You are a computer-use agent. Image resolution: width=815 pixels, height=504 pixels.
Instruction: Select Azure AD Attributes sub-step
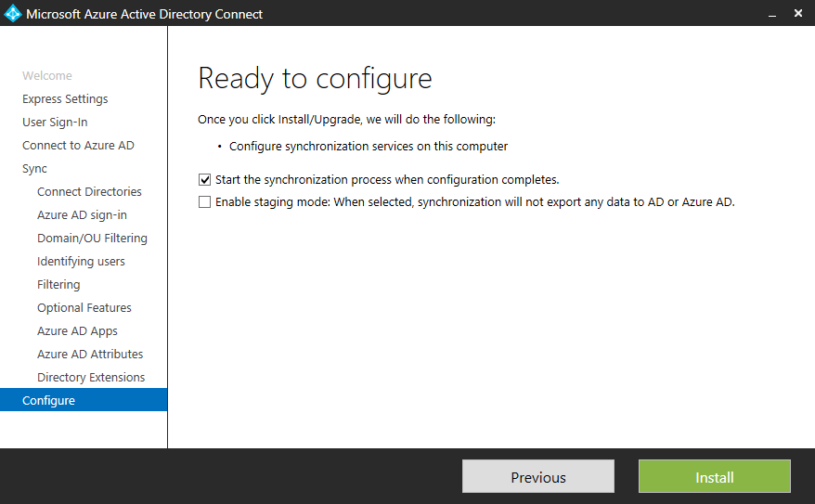click(x=90, y=354)
